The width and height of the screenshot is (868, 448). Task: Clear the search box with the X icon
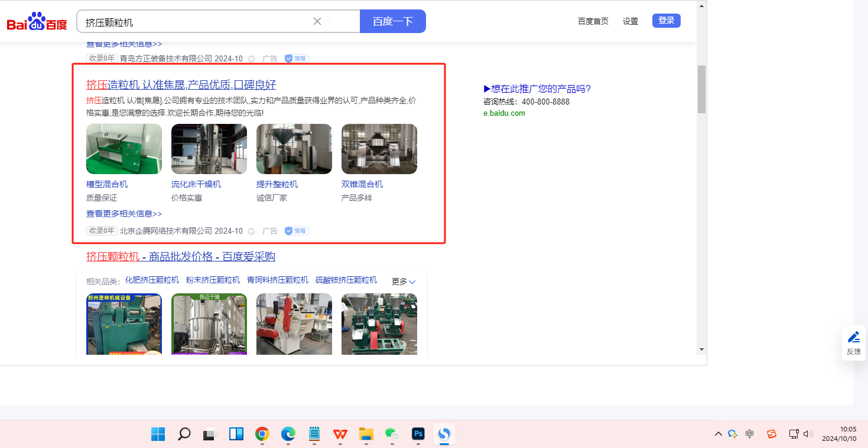317,21
